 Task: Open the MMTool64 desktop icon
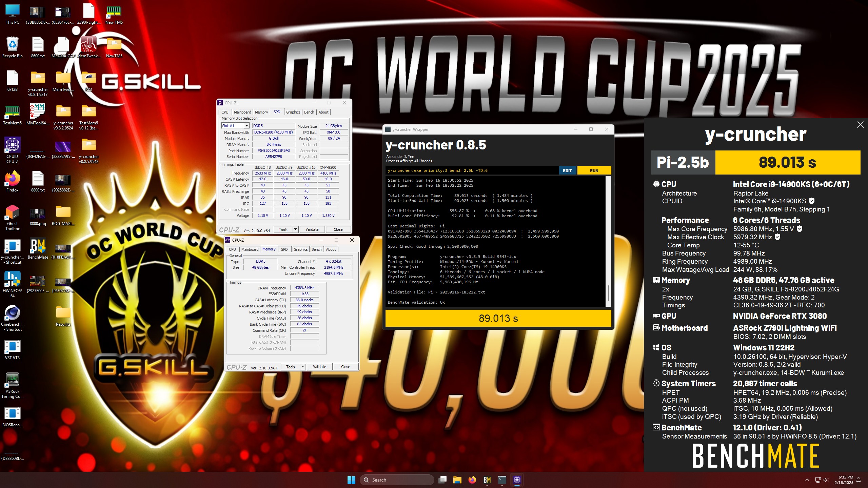(38, 115)
